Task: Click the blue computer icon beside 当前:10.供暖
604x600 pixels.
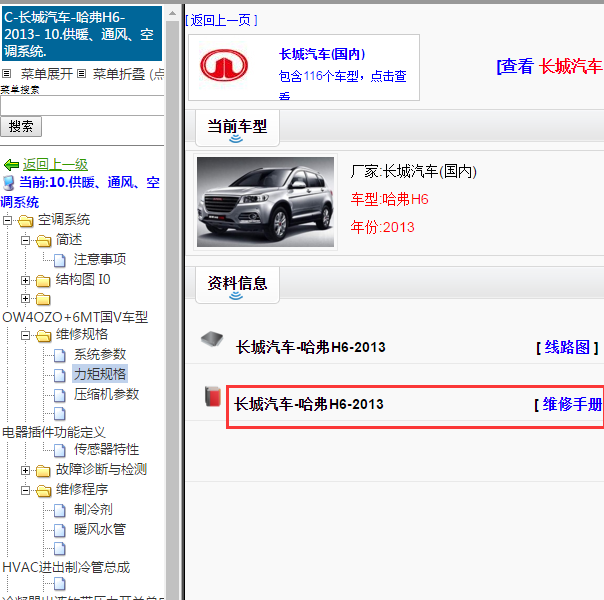Action: pos(8,183)
